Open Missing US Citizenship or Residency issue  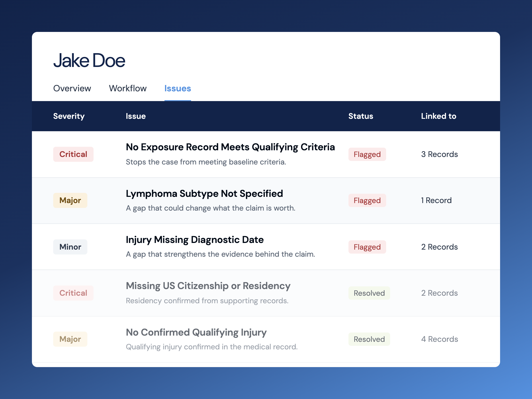(x=208, y=286)
